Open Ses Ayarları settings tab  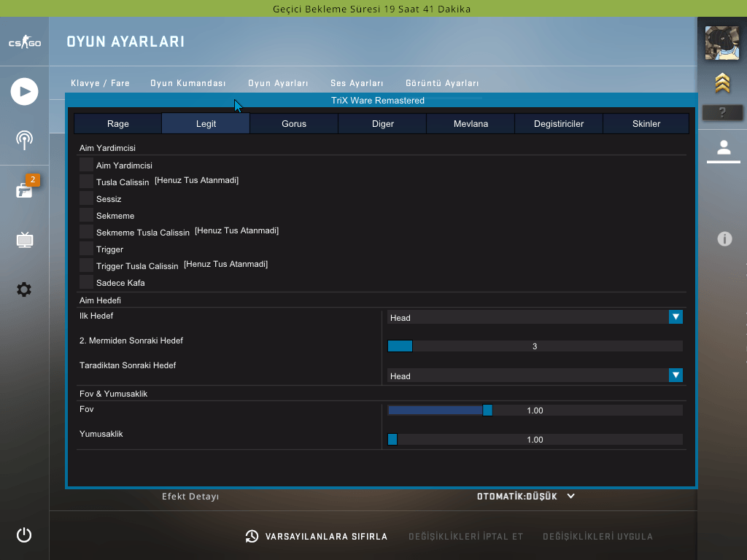click(x=357, y=83)
